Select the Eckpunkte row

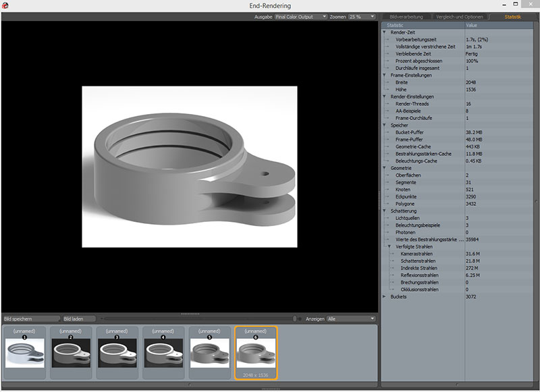coord(458,196)
